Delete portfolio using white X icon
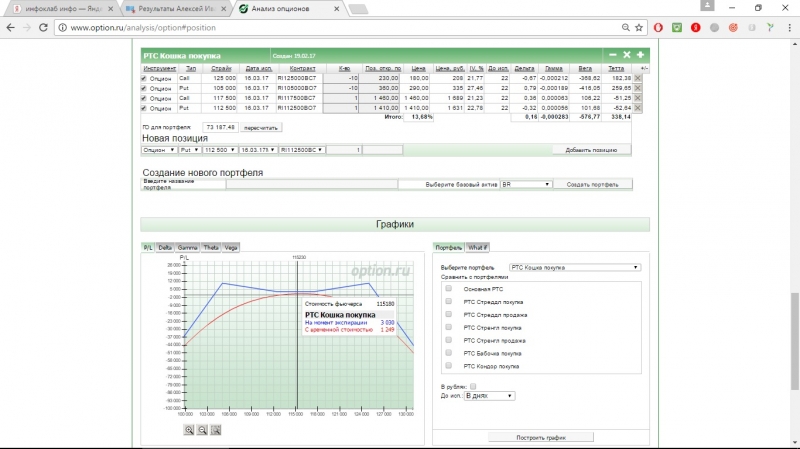 627,55
